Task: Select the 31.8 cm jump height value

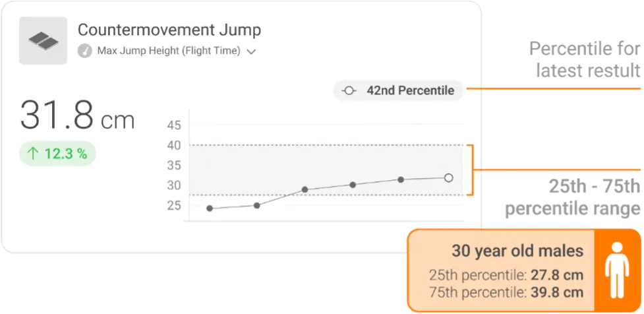Action: click(x=77, y=117)
